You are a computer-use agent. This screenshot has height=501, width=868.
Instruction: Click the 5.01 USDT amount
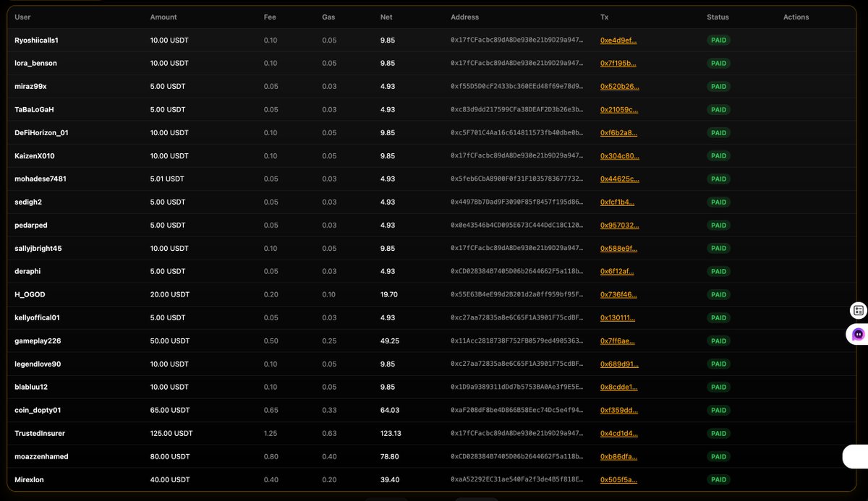point(167,179)
